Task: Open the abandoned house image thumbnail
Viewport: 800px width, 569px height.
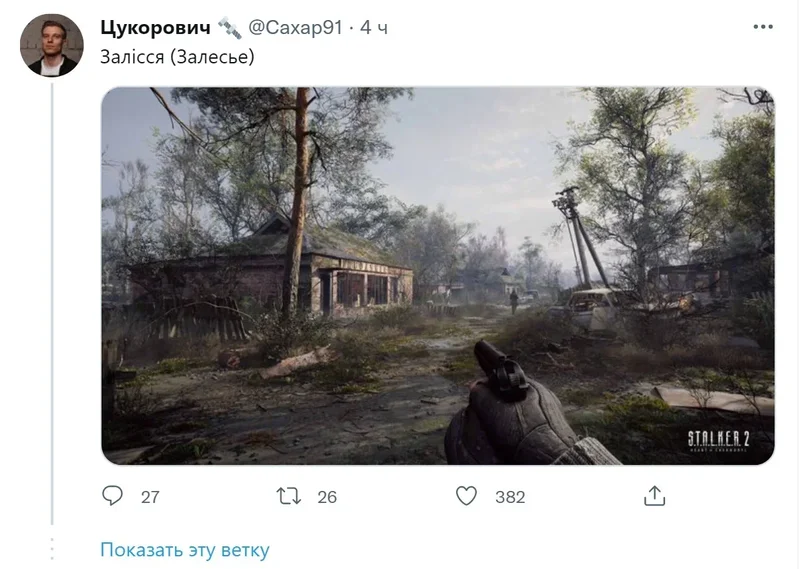Action: coord(438,276)
